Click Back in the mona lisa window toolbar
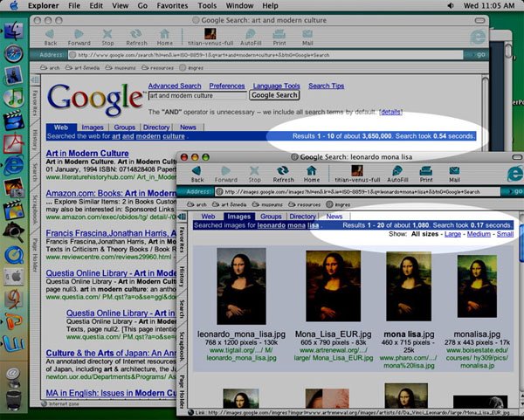Viewport: 524px width, 420px height. pos(197,174)
